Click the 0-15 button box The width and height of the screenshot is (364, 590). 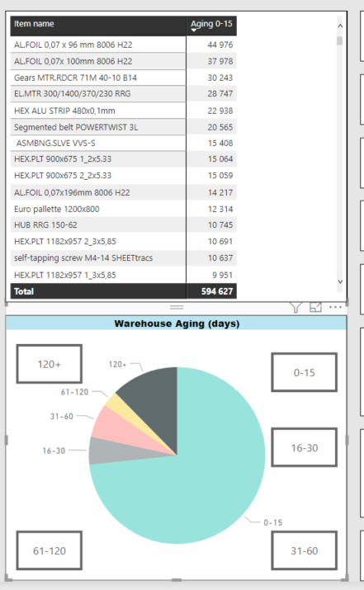pyautogui.click(x=304, y=372)
